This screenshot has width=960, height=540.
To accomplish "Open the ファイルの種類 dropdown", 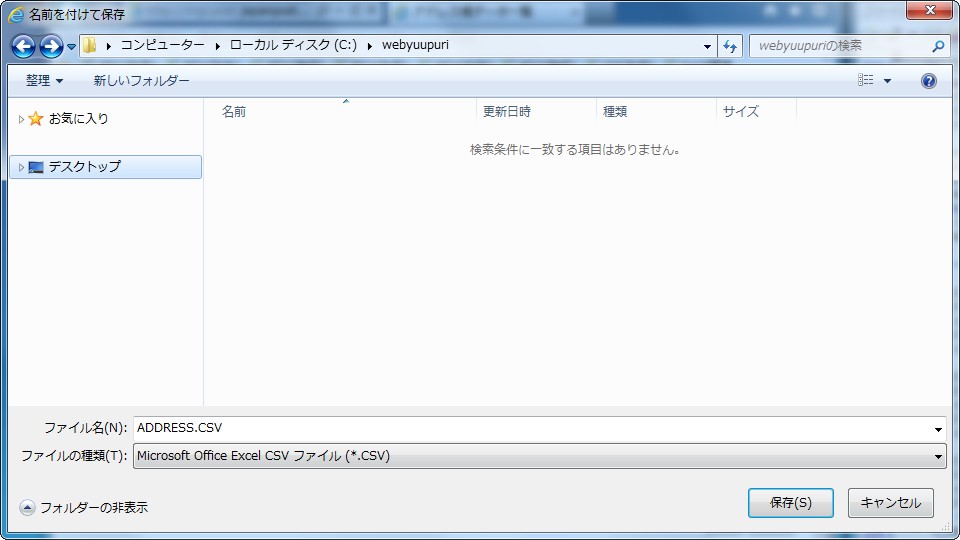I will (x=539, y=456).
